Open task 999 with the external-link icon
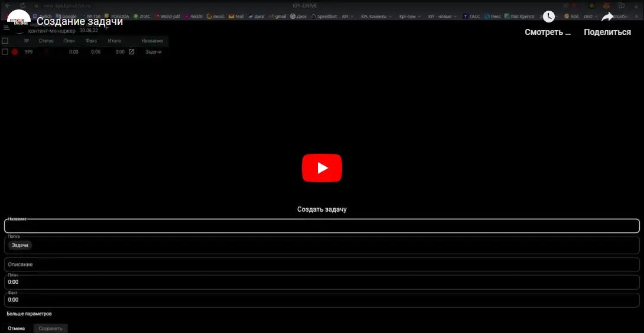644x333 pixels. tap(131, 52)
